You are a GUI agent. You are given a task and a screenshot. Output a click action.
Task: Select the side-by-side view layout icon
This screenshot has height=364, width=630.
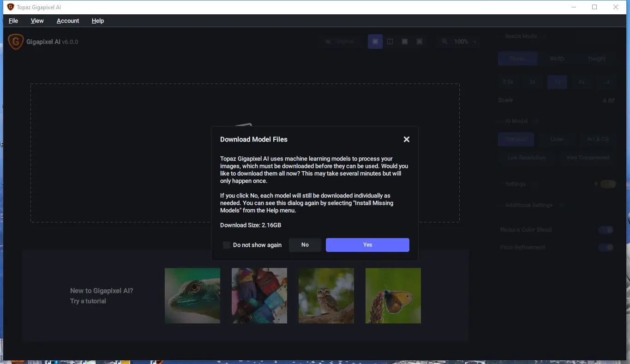click(405, 42)
